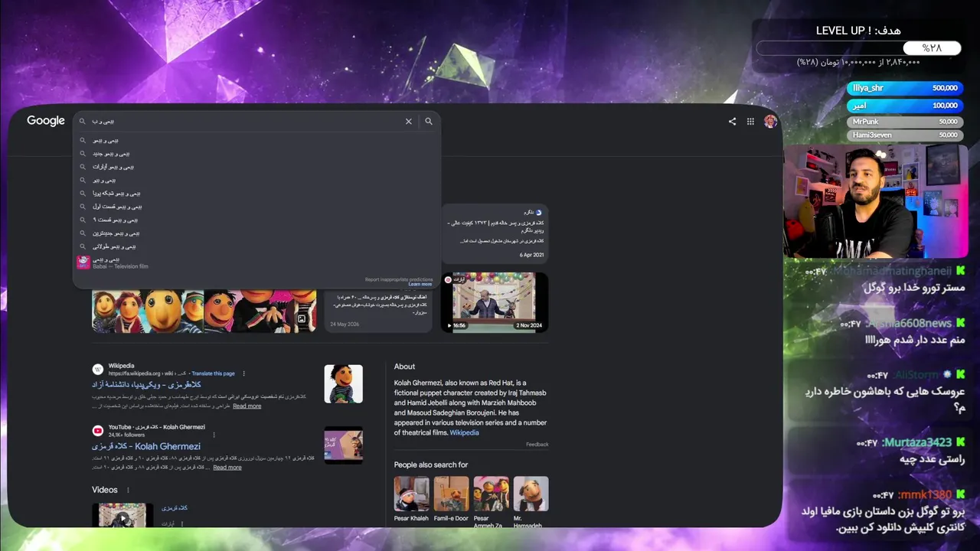The image size is (980, 551).
Task: Click the Kick badge beside Murtaza3423
Action: 960,442
